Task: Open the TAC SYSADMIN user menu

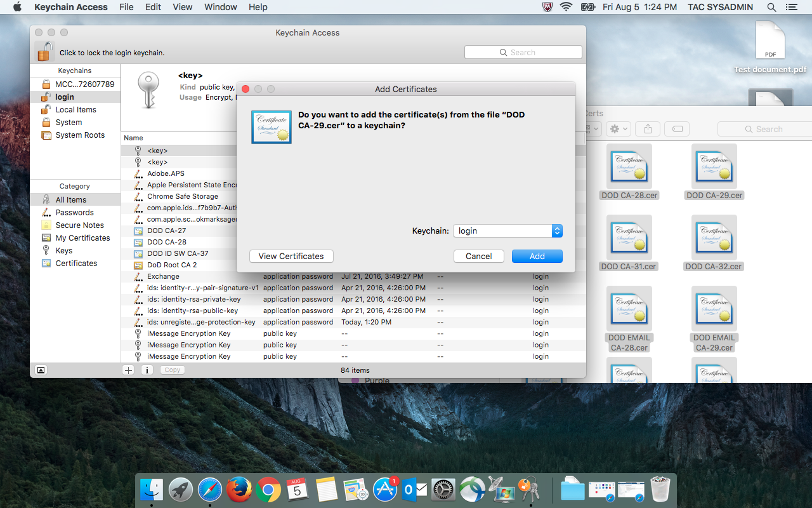Action: click(x=720, y=7)
